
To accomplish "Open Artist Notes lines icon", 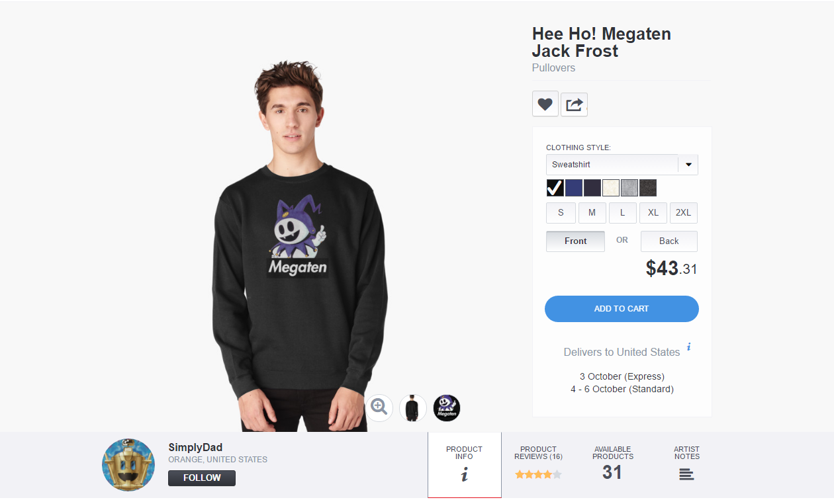I will (686, 474).
